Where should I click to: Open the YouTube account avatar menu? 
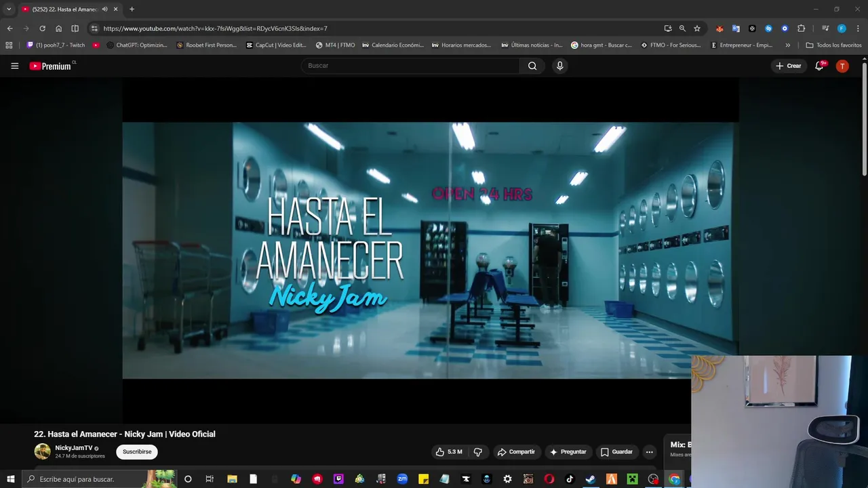[842, 66]
